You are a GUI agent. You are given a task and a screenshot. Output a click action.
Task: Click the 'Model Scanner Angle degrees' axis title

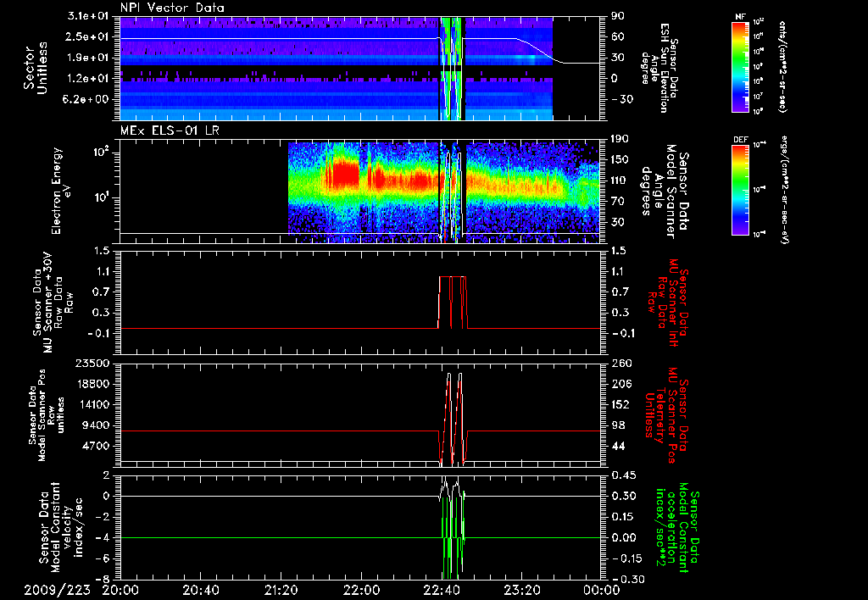(x=666, y=192)
